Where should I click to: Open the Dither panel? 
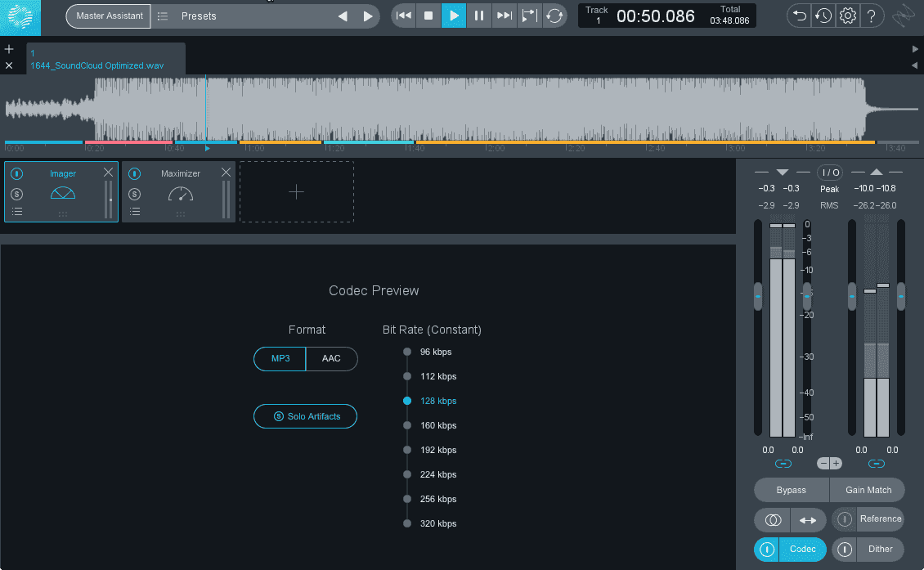point(881,550)
